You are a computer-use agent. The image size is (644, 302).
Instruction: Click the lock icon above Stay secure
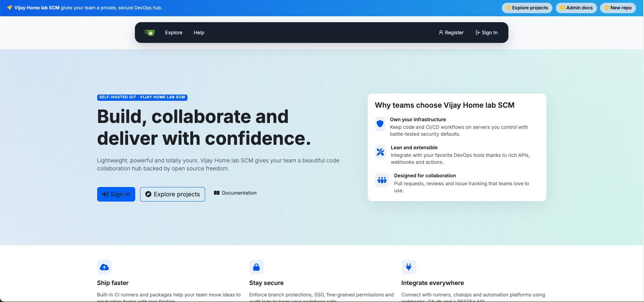pos(256,267)
